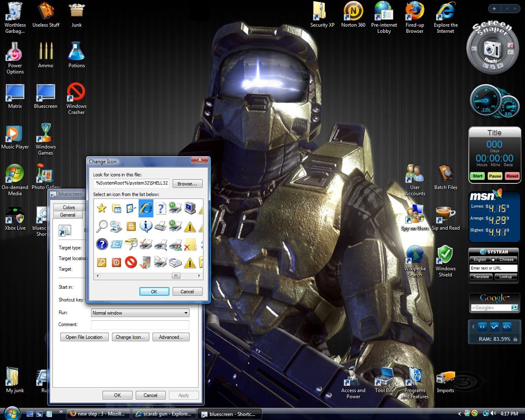Image resolution: width=525 pixels, height=420 pixels.
Task: Pick the blue circle question mark icon
Action: (102, 244)
